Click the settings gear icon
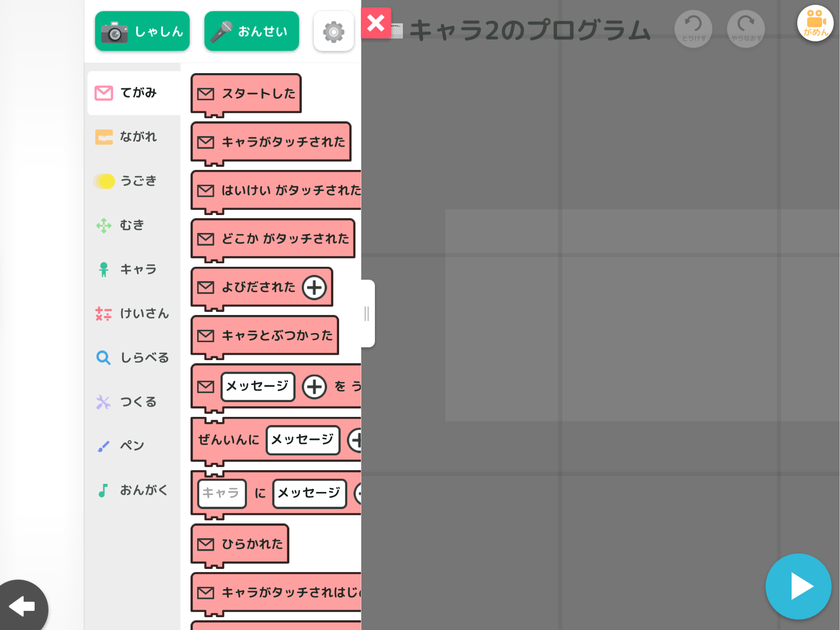The width and height of the screenshot is (840, 630). tap(333, 31)
